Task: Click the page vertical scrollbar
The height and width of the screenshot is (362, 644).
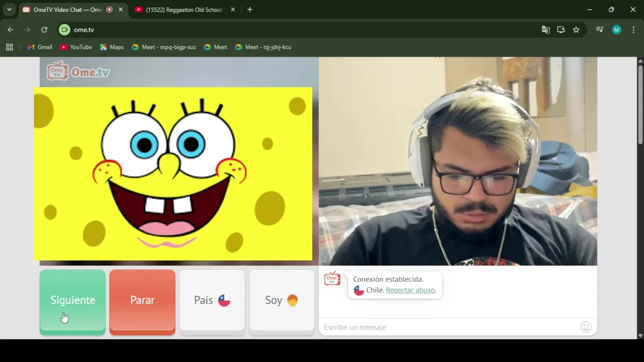Action: pyautogui.click(x=640, y=106)
